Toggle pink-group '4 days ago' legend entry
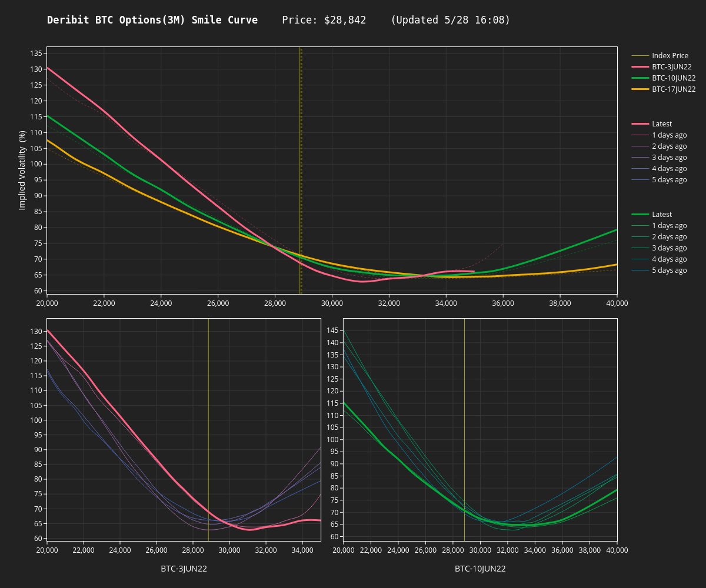 pyautogui.click(x=659, y=169)
